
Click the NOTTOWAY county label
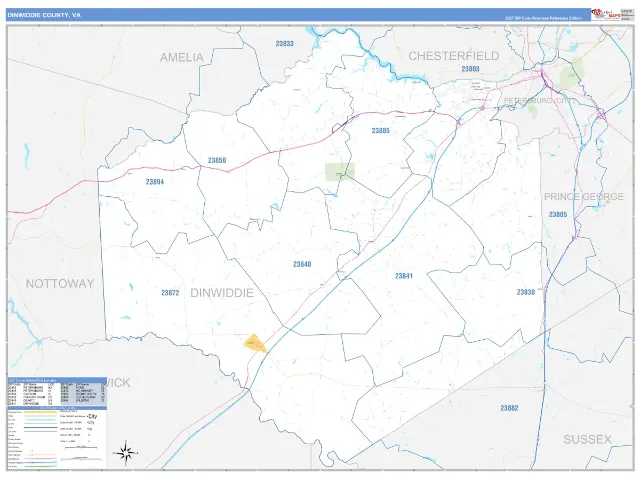pyautogui.click(x=60, y=284)
